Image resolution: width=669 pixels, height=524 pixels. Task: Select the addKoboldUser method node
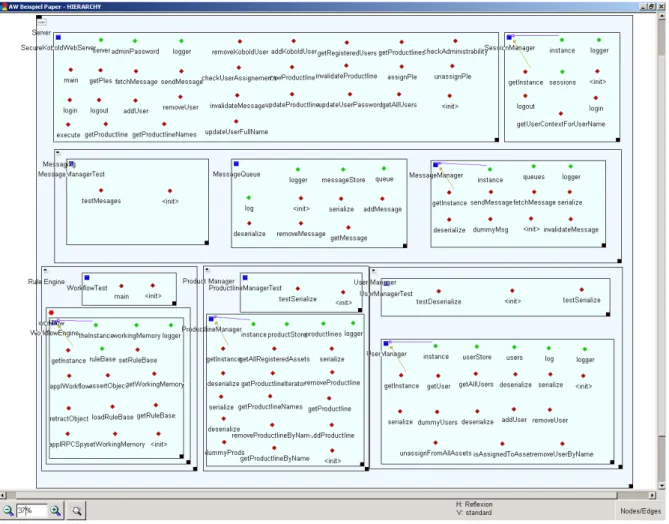tap(294, 41)
